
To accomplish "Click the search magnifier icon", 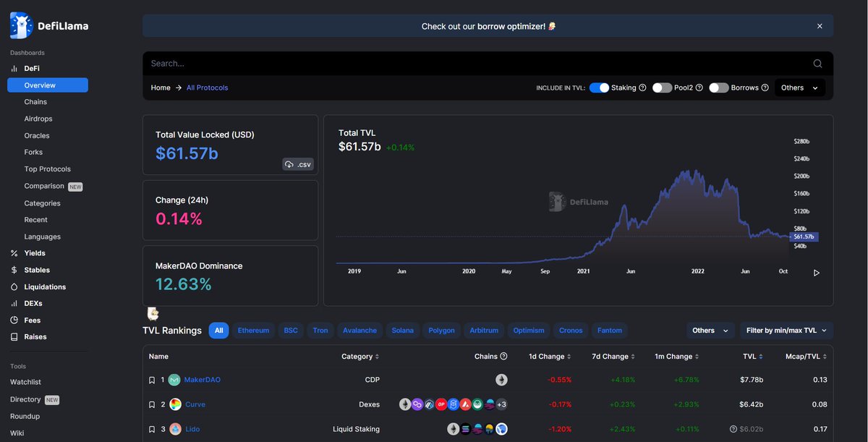I will (818, 64).
